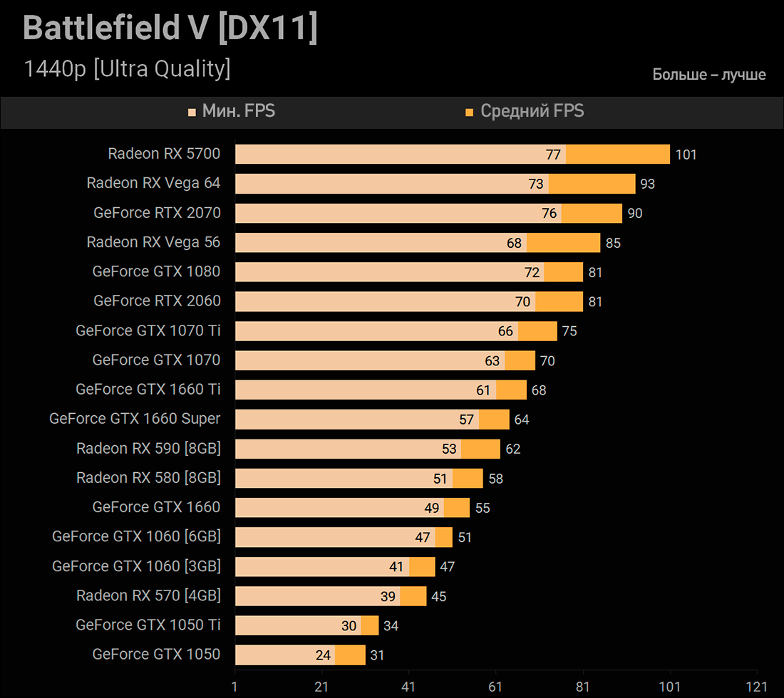Select the 'Radeon RX 570 [4GB]' label
Image resolution: width=784 pixels, height=698 pixels.
coord(148,595)
